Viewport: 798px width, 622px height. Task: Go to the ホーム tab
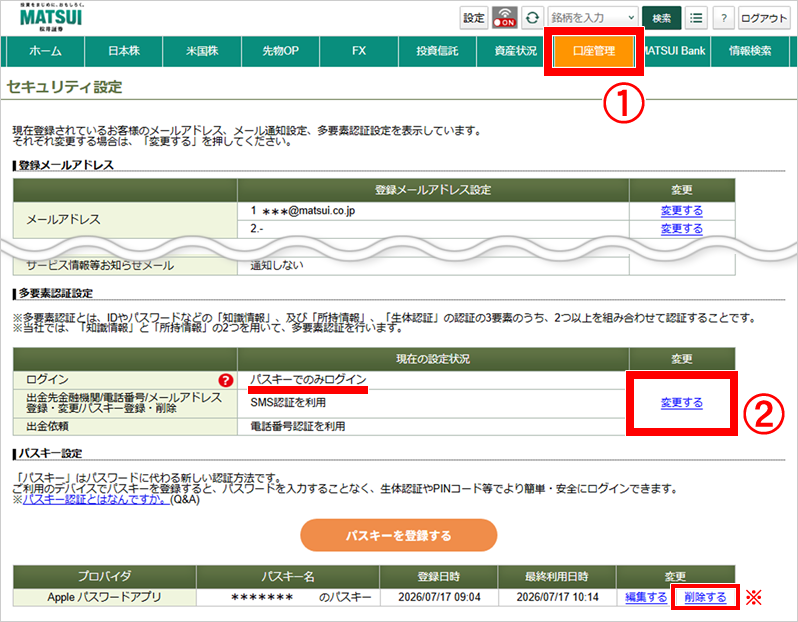(x=45, y=51)
